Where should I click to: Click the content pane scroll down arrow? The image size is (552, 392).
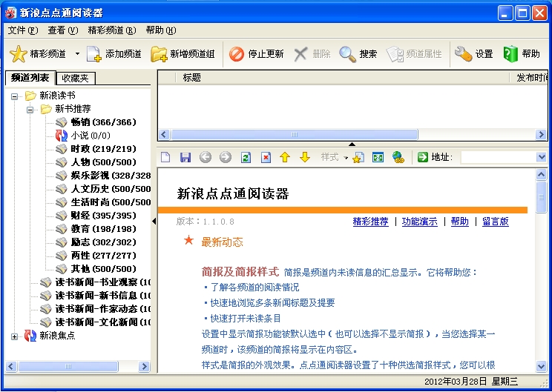pos(541,367)
